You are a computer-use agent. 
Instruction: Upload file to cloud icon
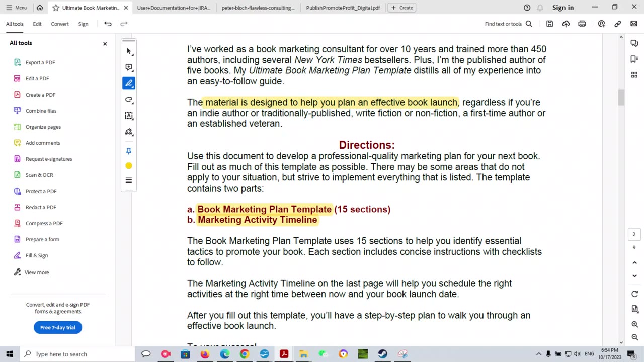(566, 24)
